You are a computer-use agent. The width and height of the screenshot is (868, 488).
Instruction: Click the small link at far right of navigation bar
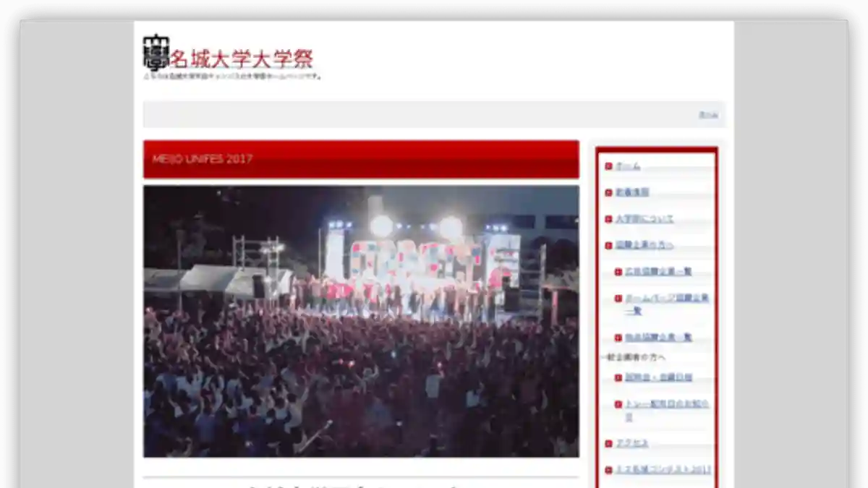(x=709, y=114)
